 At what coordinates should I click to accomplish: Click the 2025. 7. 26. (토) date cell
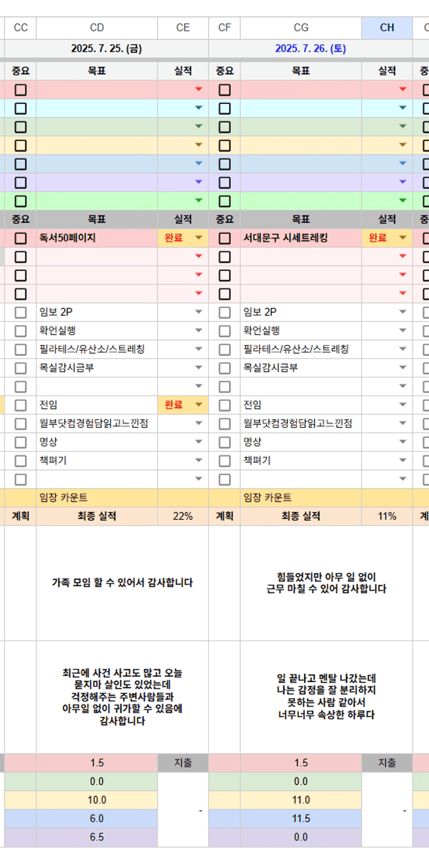(x=311, y=48)
